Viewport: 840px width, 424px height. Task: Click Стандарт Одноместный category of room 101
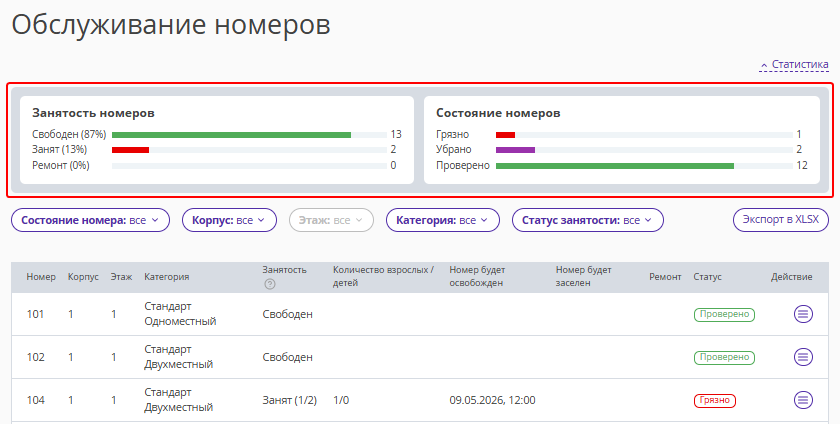pyautogui.click(x=180, y=314)
